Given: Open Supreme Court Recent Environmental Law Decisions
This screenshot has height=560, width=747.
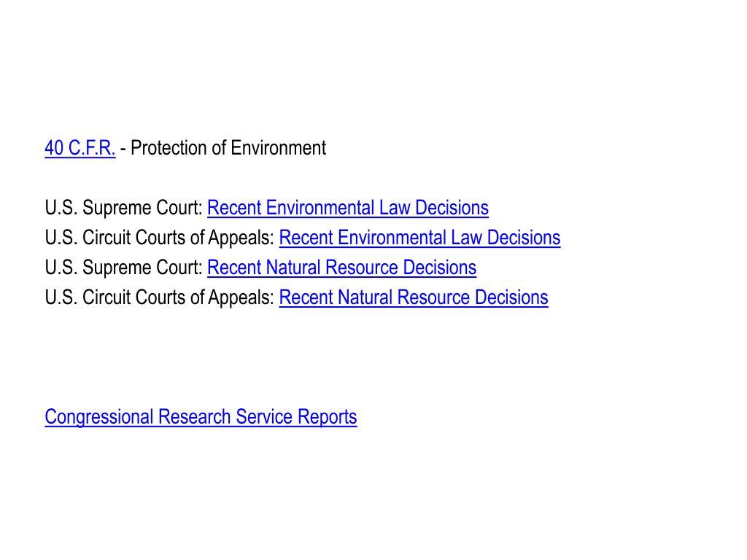Looking at the screenshot, I should (348, 208).
